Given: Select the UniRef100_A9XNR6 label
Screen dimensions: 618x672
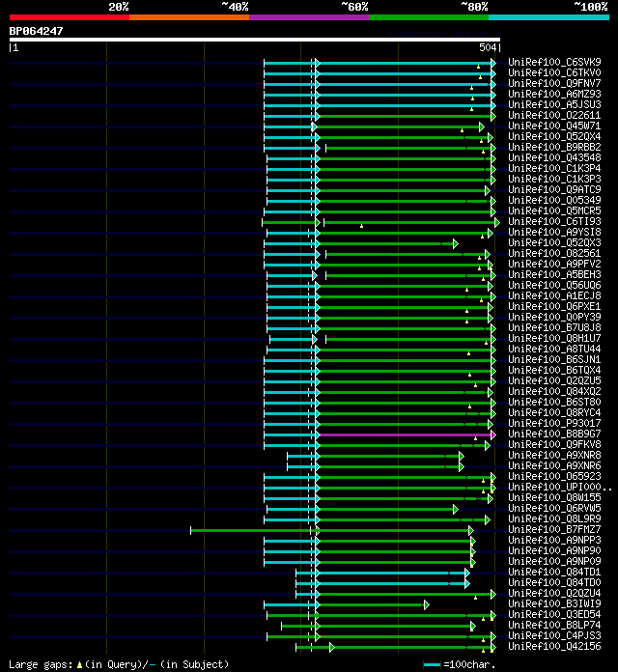Looking at the screenshot, I should pyautogui.click(x=554, y=465).
